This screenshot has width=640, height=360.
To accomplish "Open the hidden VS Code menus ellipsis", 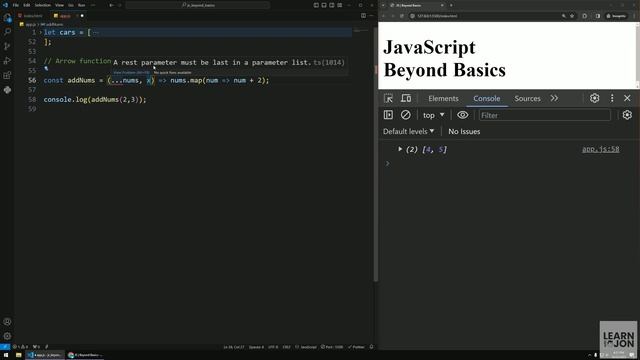I will [93, 5].
